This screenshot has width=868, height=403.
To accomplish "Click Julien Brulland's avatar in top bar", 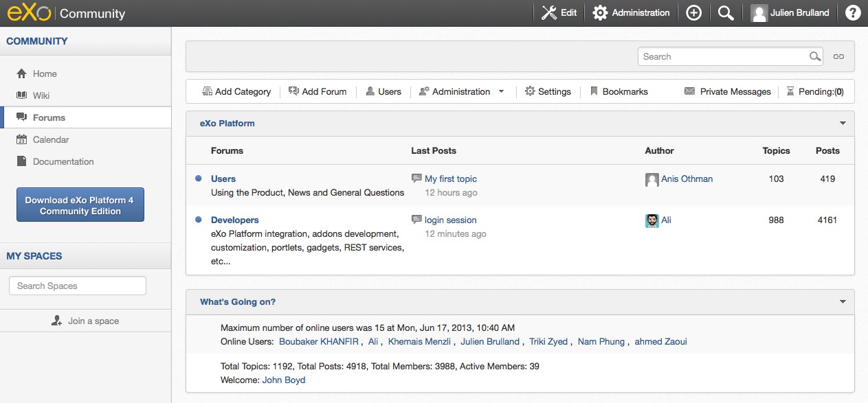I will (759, 13).
